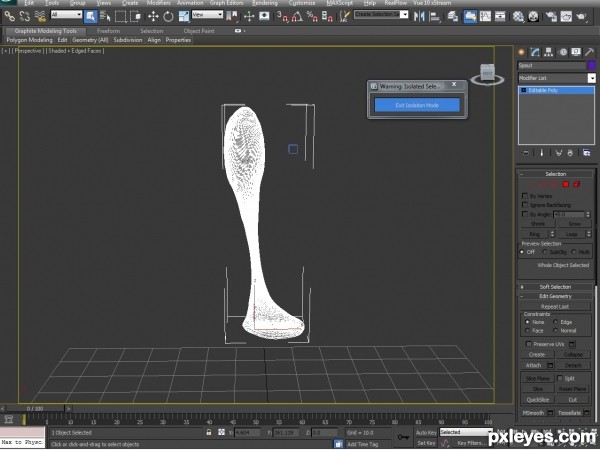The width and height of the screenshot is (600, 450).
Task: Click the Exit Isolation Mode button
Action: click(417, 105)
